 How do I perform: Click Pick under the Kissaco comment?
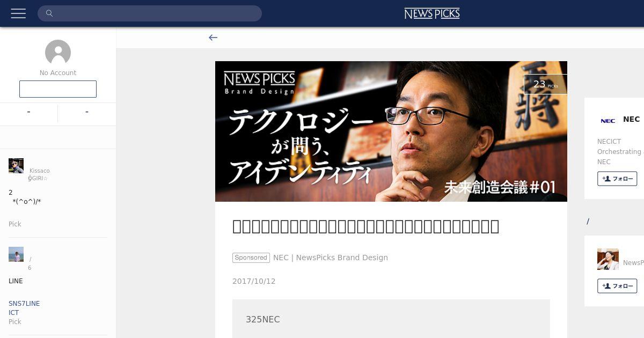(15, 224)
